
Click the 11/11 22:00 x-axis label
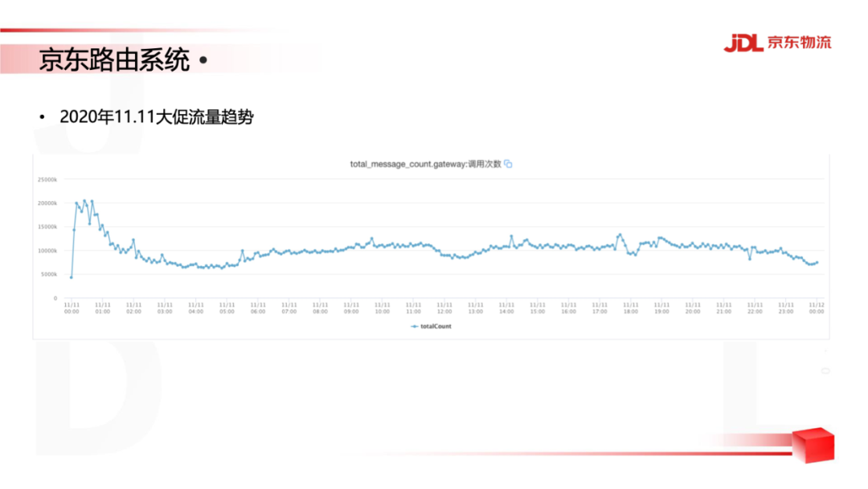pos(755,309)
